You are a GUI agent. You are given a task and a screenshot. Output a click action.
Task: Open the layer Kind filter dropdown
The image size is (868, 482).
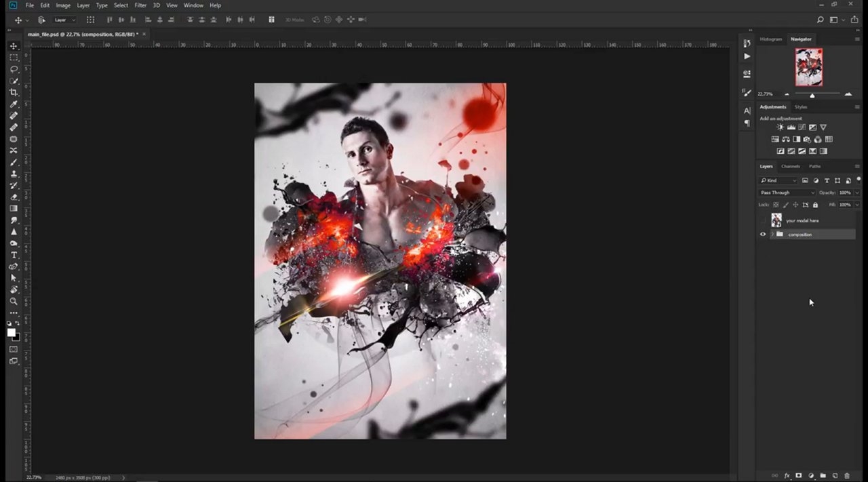pos(778,180)
